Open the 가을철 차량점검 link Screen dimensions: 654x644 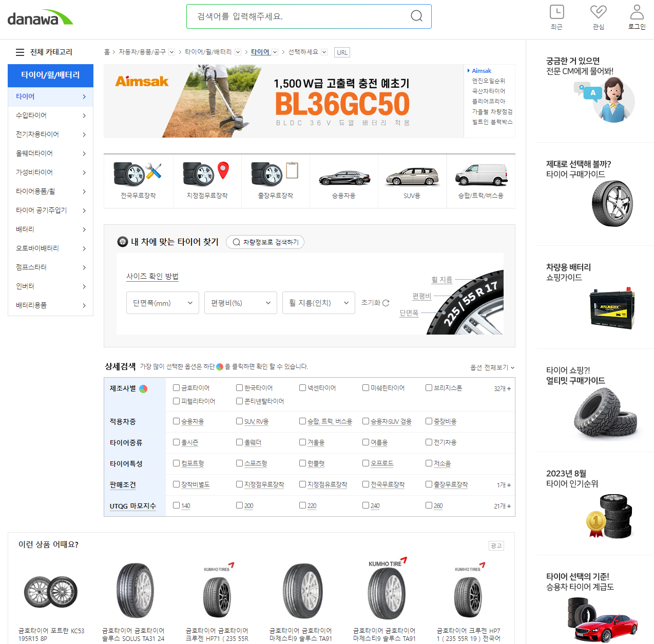[492, 111]
